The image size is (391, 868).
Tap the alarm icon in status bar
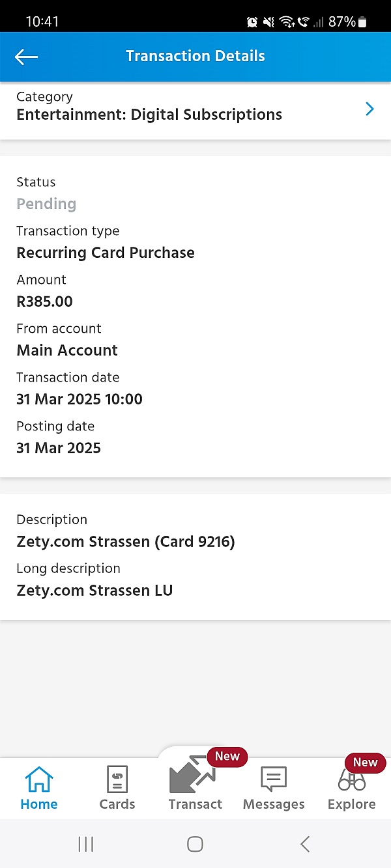tap(252, 22)
